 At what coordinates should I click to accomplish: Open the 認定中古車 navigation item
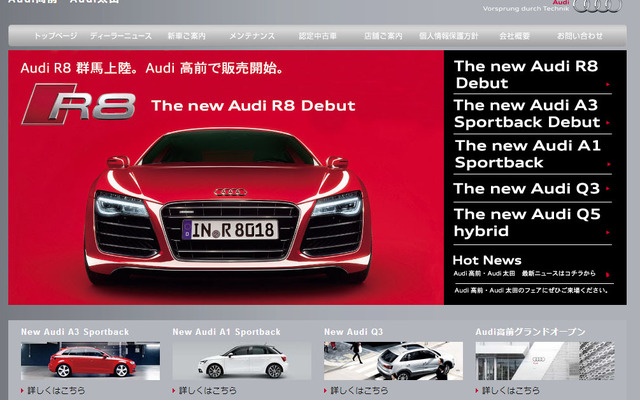pyautogui.click(x=318, y=36)
